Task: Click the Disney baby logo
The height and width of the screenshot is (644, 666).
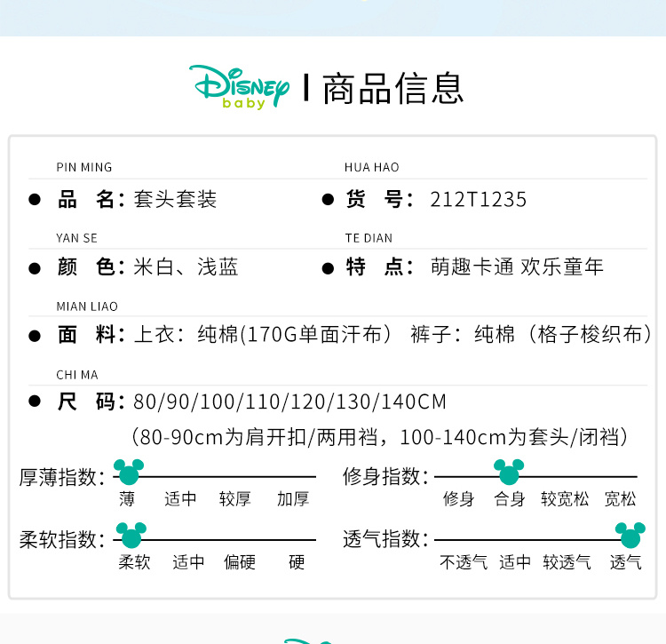Action: (x=239, y=87)
